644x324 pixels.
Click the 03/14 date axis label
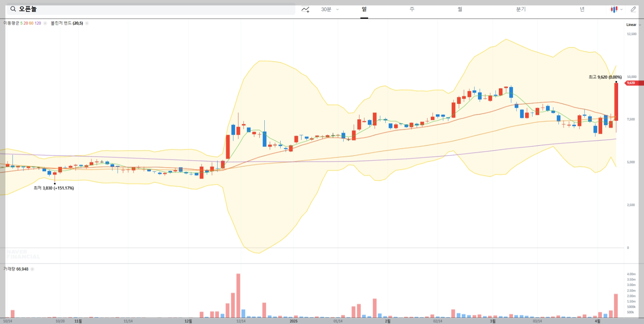(x=537, y=321)
